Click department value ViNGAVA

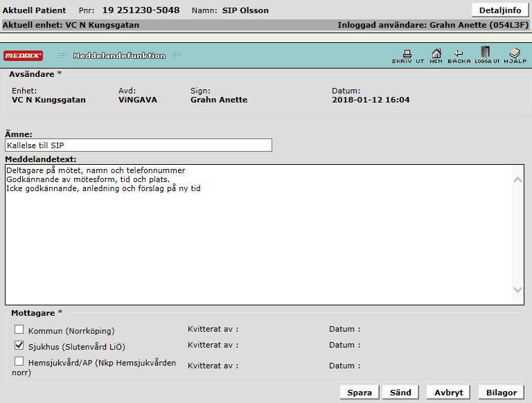tap(138, 100)
